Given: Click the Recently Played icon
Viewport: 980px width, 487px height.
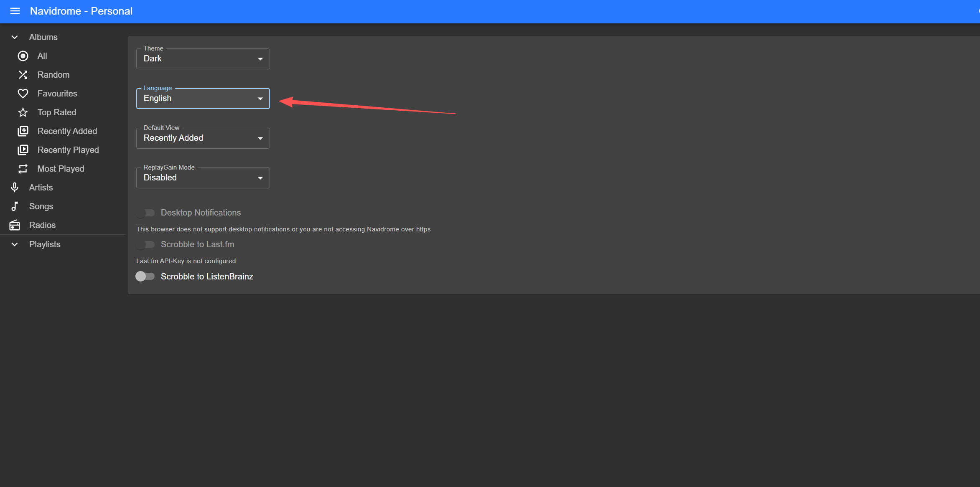Looking at the screenshot, I should (x=23, y=150).
